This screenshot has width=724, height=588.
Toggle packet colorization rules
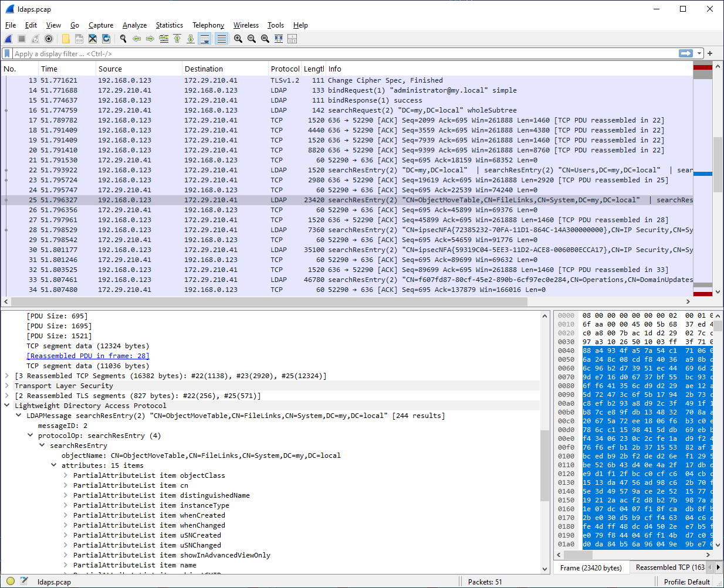pos(221,39)
